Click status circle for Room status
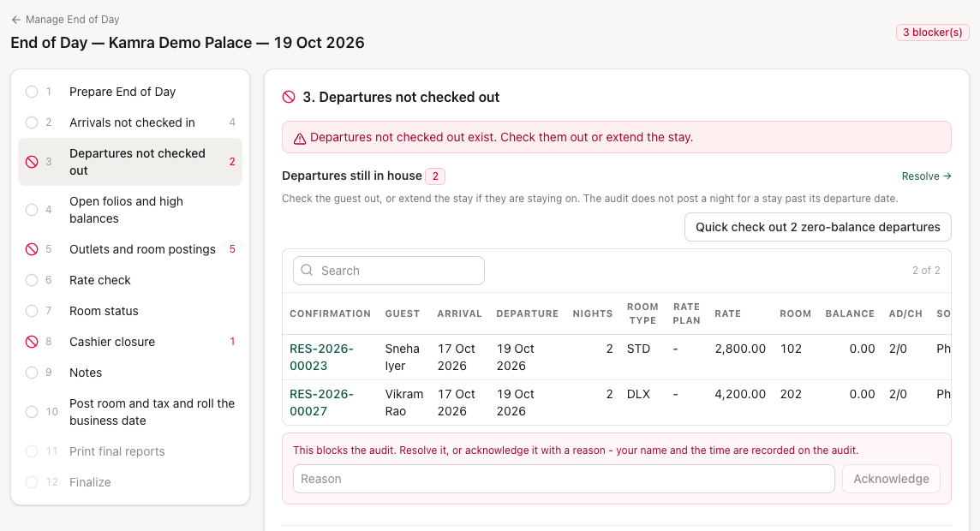This screenshot has height=531, width=980. [32, 311]
